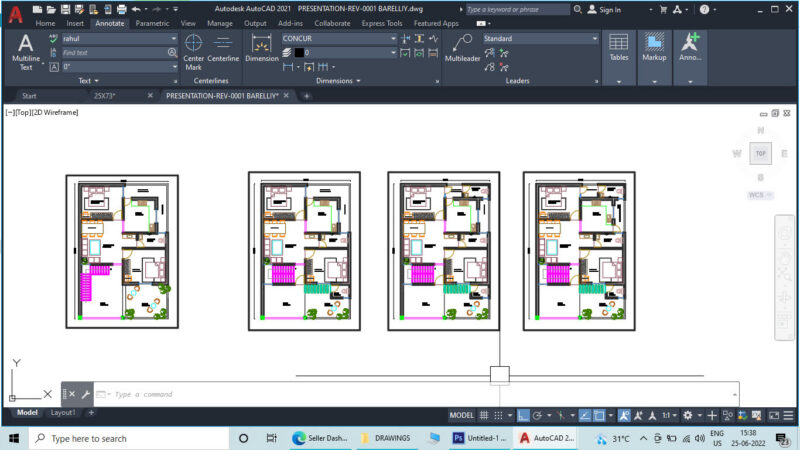Open the Layout1 tab

tap(63, 412)
